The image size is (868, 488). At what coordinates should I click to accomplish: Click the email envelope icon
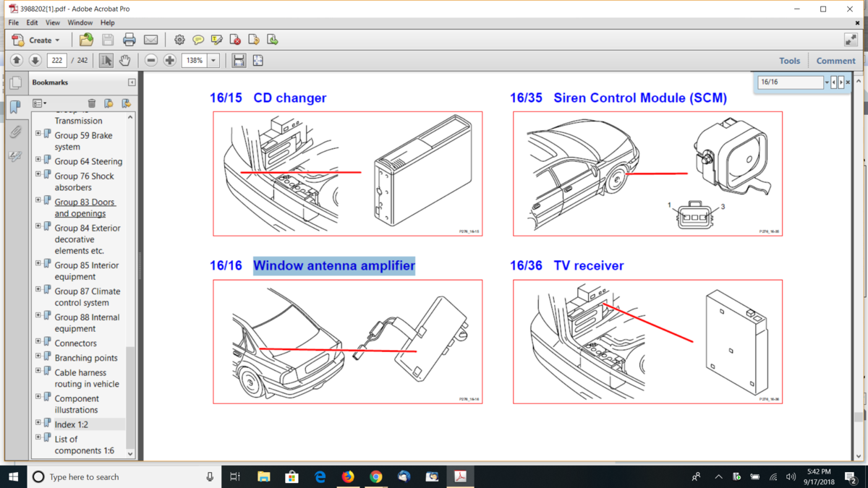(150, 40)
